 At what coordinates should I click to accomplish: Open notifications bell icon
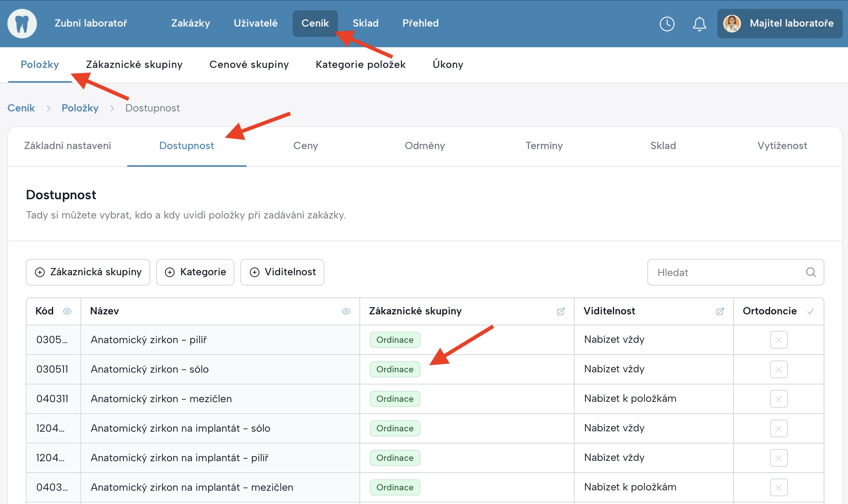(699, 24)
